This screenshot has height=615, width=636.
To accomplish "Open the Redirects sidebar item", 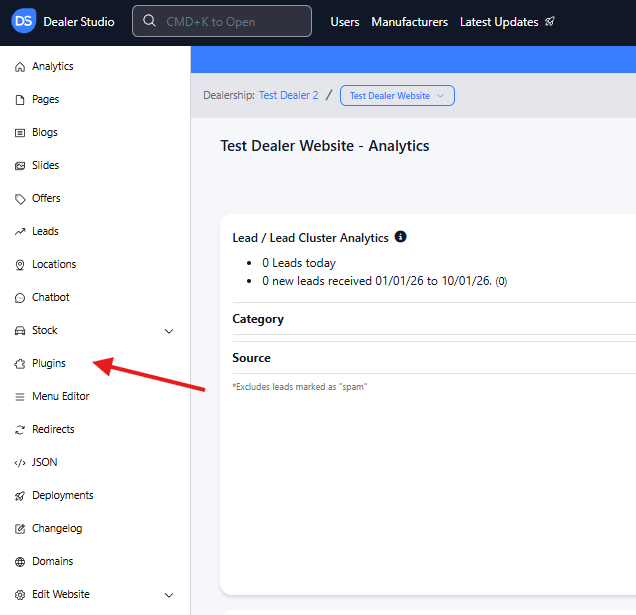I will pyautogui.click(x=53, y=430).
